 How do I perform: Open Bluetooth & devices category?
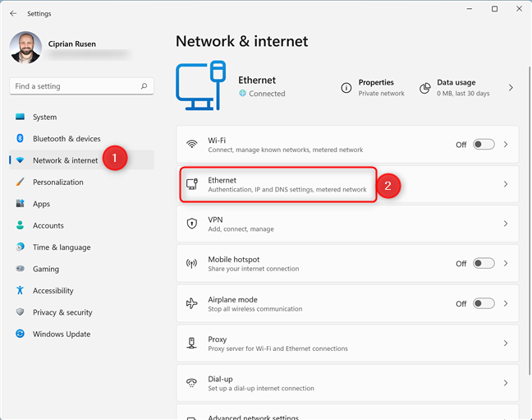coord(81,139)
